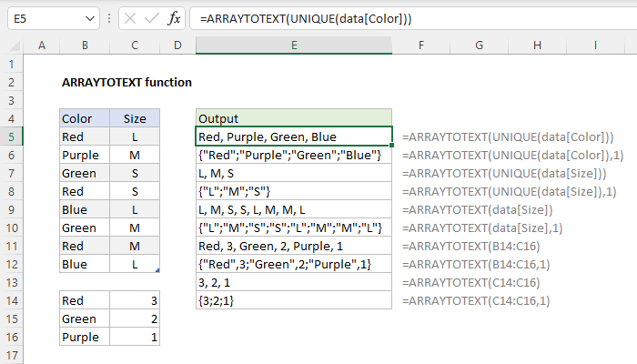Click the Name Box showing E5

(x=53, y=19)
